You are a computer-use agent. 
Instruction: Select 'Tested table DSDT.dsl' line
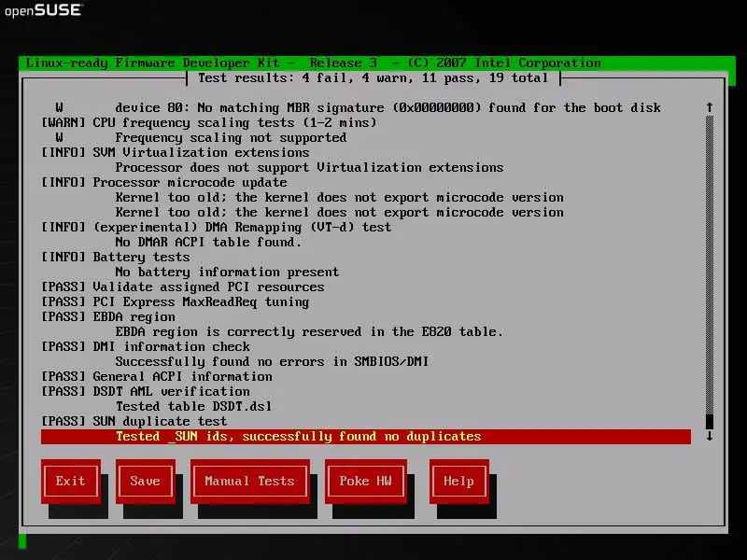pyautogui.click(x=193, y=407)
